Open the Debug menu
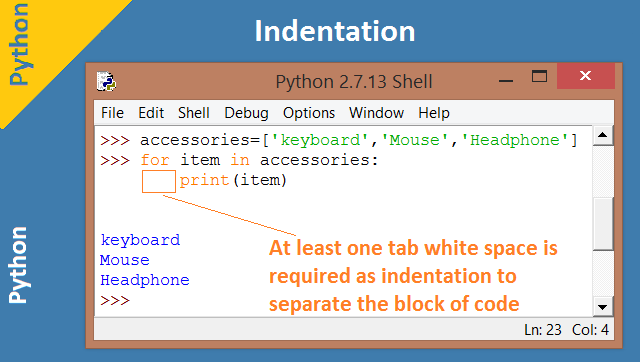The image size is (640, 362). pyautogui.click(x=247, y=113)
